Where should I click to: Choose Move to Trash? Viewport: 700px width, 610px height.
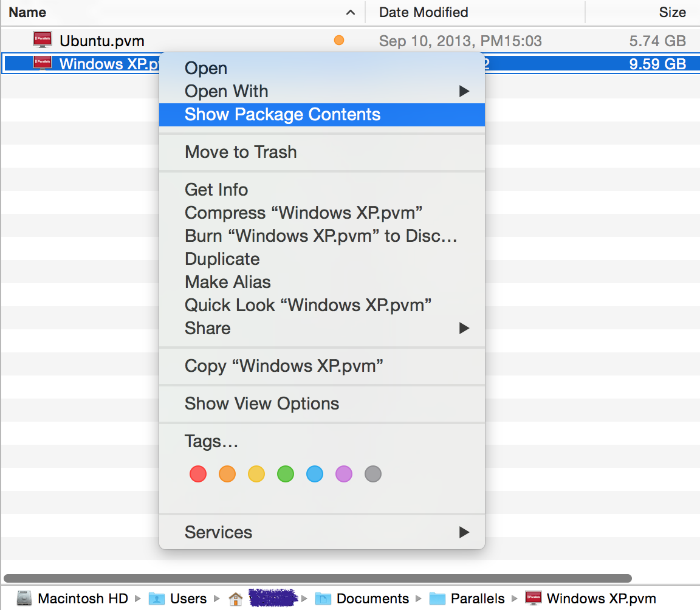(x=241, y=152)
